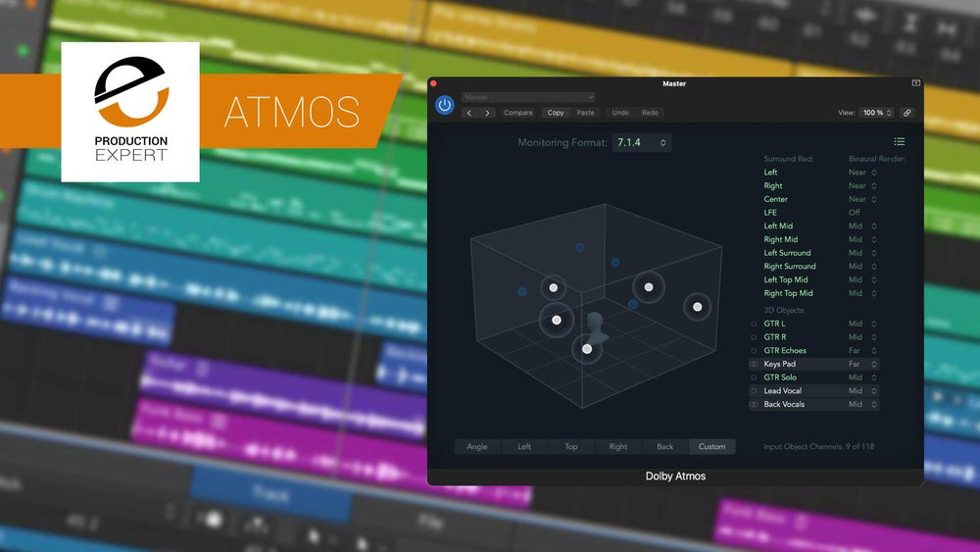Click the object icon beside GTR Echoes
Image resolution: width=980 pixels, height=552 pixels.
click(754, 351)
